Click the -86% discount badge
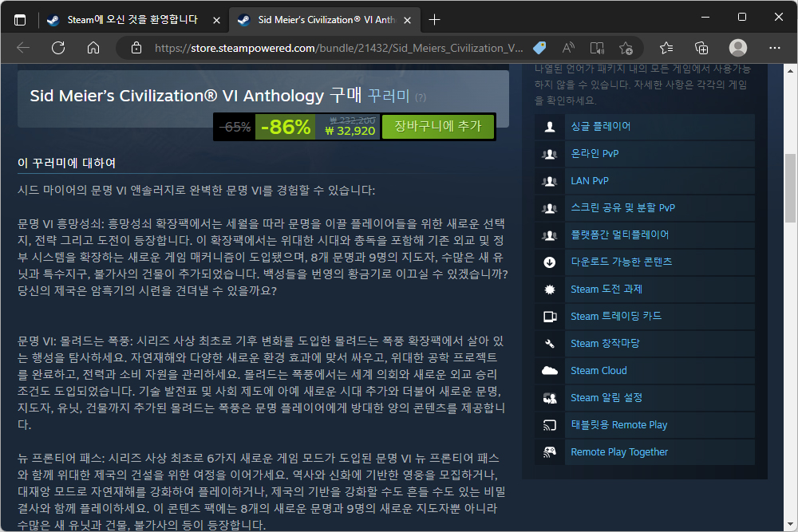 [x=286, y=127]
